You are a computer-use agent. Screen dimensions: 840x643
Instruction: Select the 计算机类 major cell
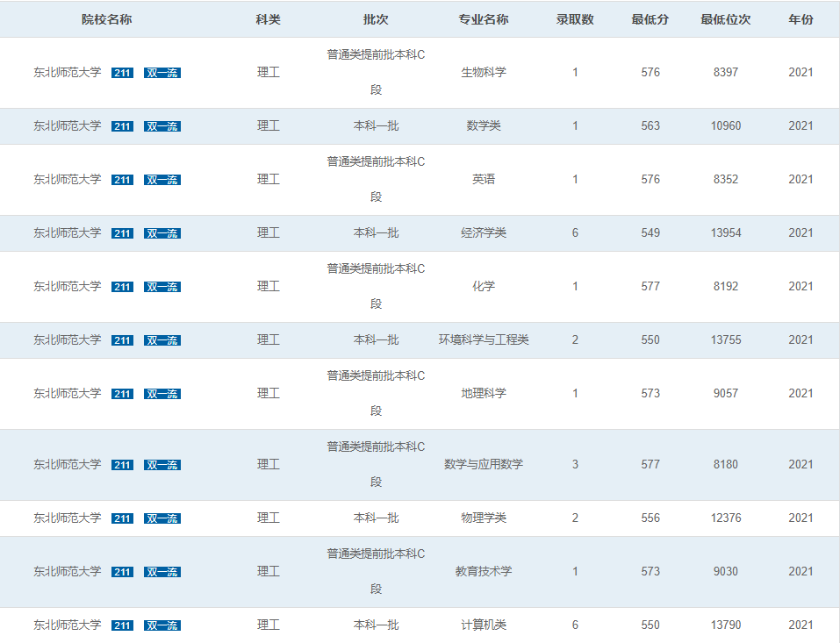tap(484, 625)
